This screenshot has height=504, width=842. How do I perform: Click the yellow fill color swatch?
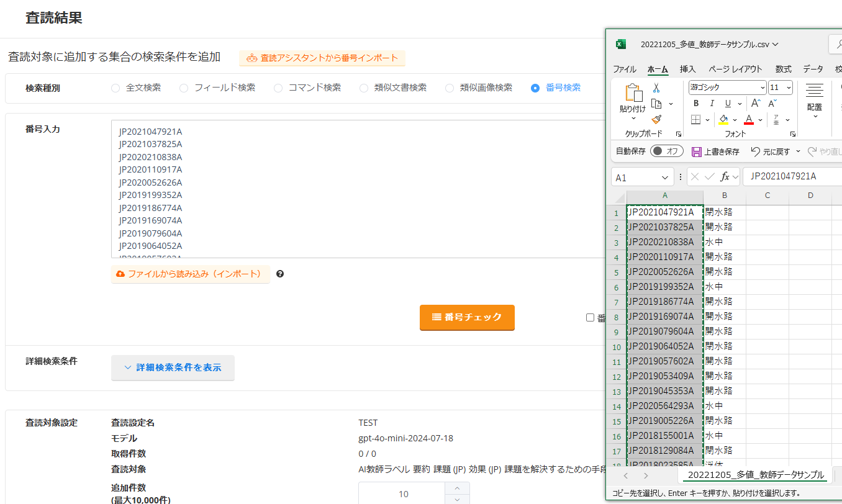pyautogui.click(x=723, y=119)
